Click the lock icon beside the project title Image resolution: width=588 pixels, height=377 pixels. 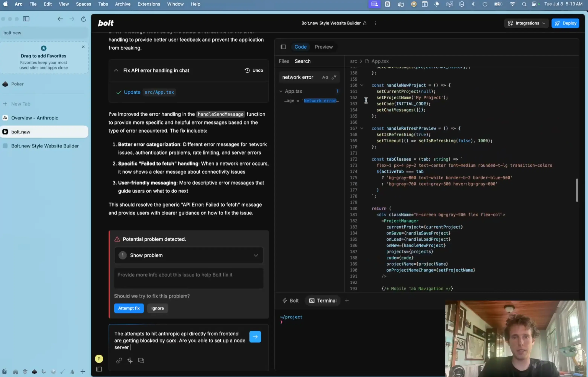pyautogui.click(x=365, y=23)
